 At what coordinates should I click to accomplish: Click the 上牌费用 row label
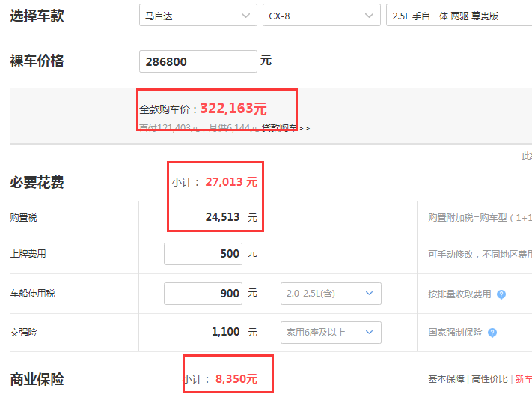[x=28, y=254]
